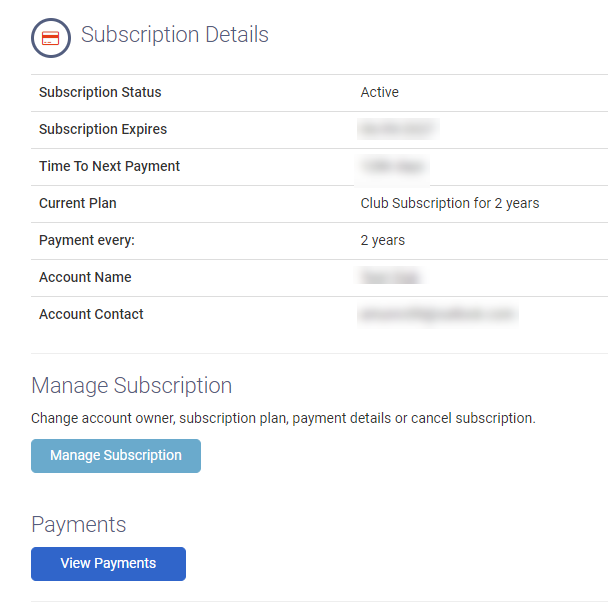The width and height of the screenshot is (608, 604).
Task: Click the Payments section heading
Action: 79,525
